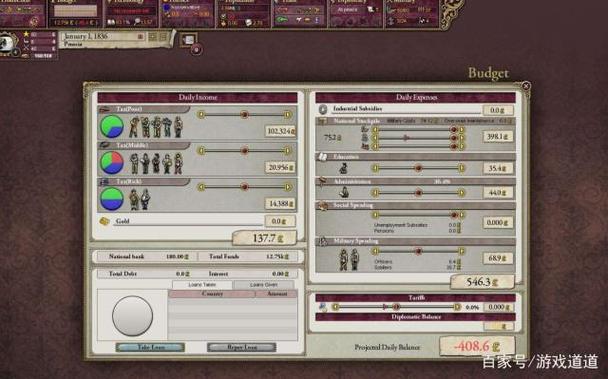Click the Repay Loan button
The width and height of the screenshot is (608, 379).
[242, 347]
